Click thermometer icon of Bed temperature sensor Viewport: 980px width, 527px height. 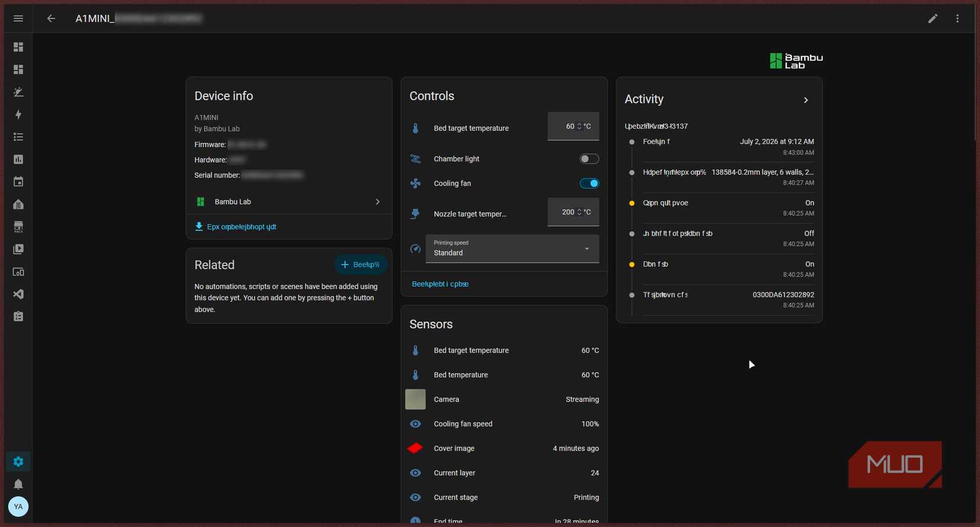pos(415,375)
